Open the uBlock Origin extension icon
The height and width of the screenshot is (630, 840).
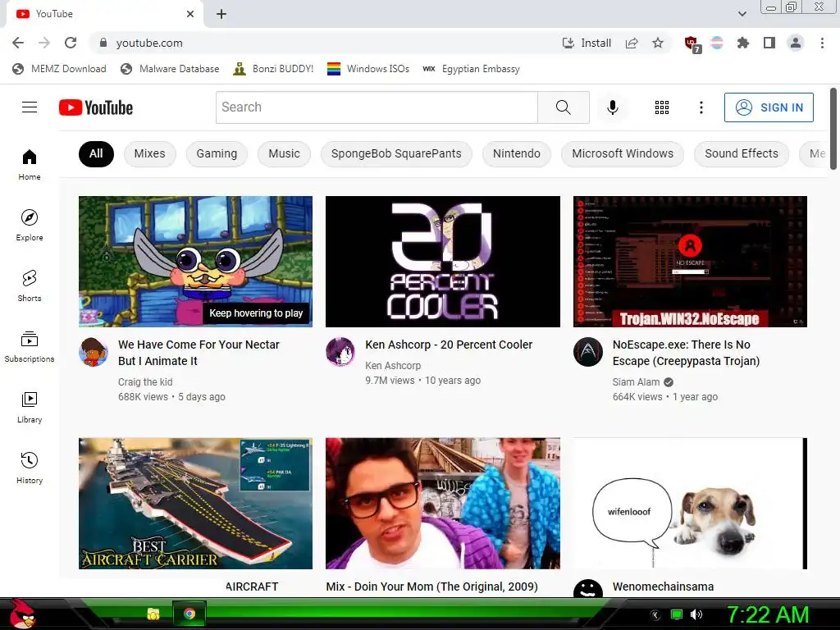coord(692,44)
